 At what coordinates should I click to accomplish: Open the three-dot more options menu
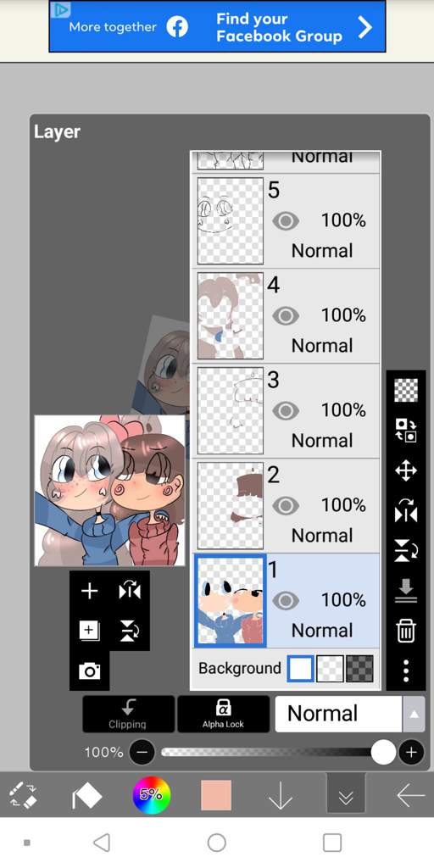[406, 670]
